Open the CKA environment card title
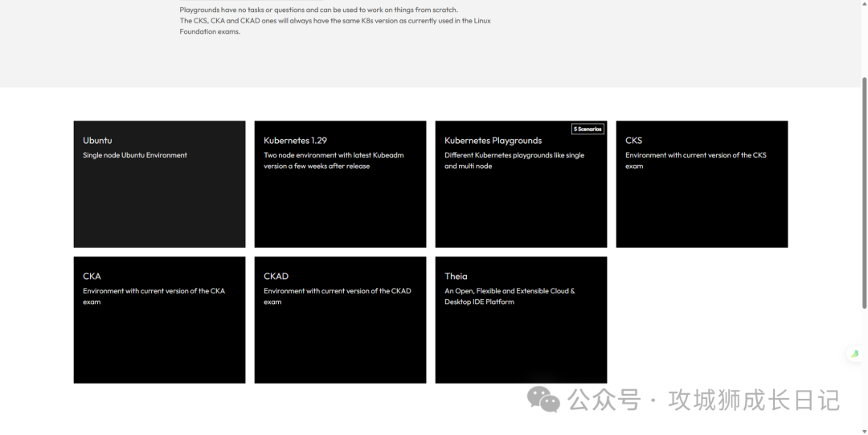The image size is (868, 435). (92, 276)
